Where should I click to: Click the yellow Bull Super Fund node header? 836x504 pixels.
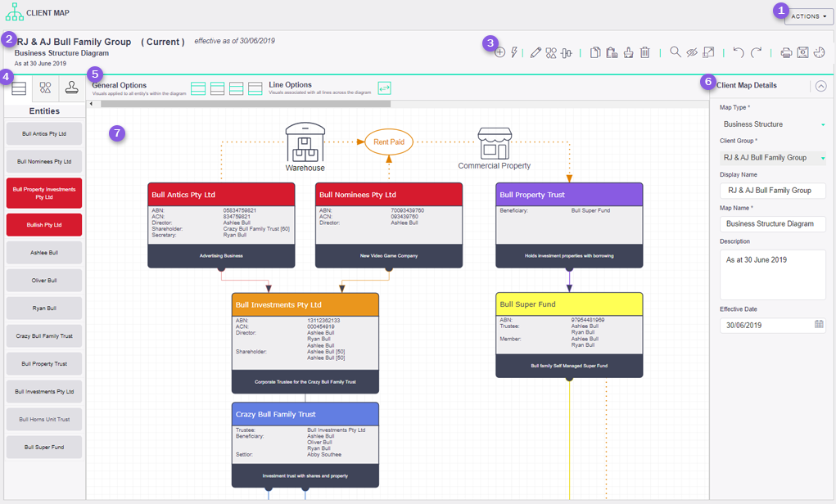pyautogui.click(x=569, y=304)
